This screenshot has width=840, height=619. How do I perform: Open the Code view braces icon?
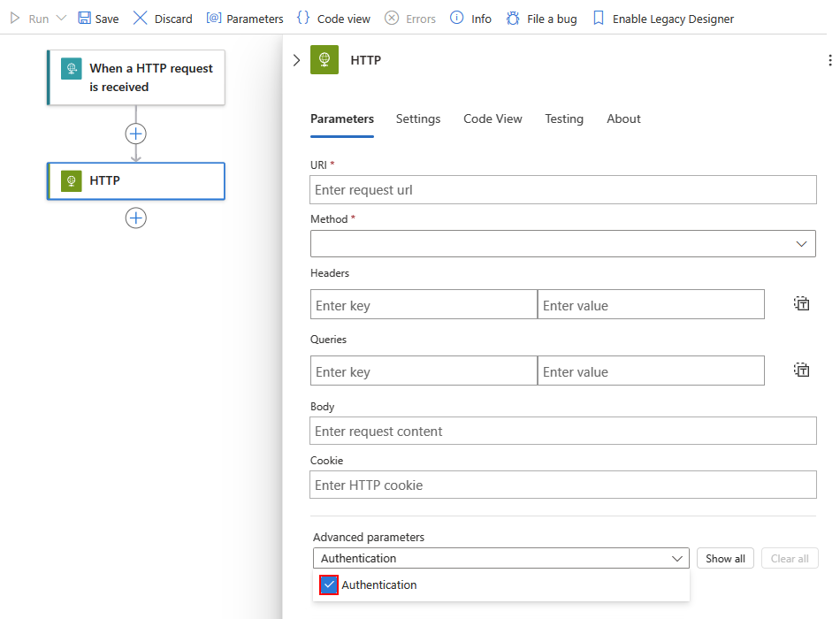pyautogui.click(x=303, y=19)
